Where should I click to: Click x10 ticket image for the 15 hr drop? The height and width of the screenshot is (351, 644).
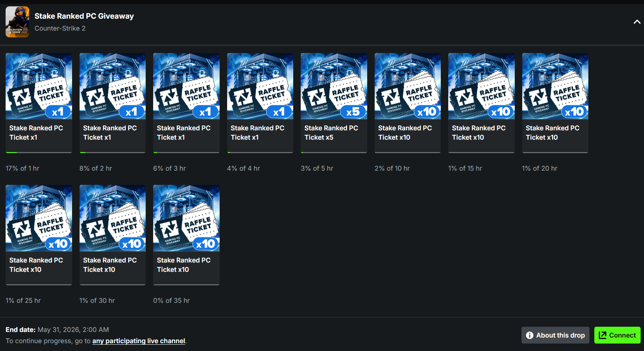tap(482, 86)
